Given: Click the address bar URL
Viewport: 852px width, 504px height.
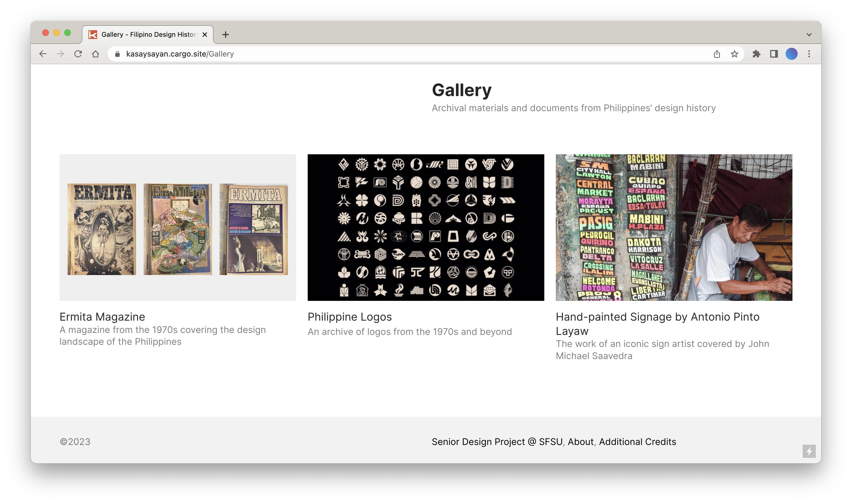Looking at the screenshot, I should point(180,54).
